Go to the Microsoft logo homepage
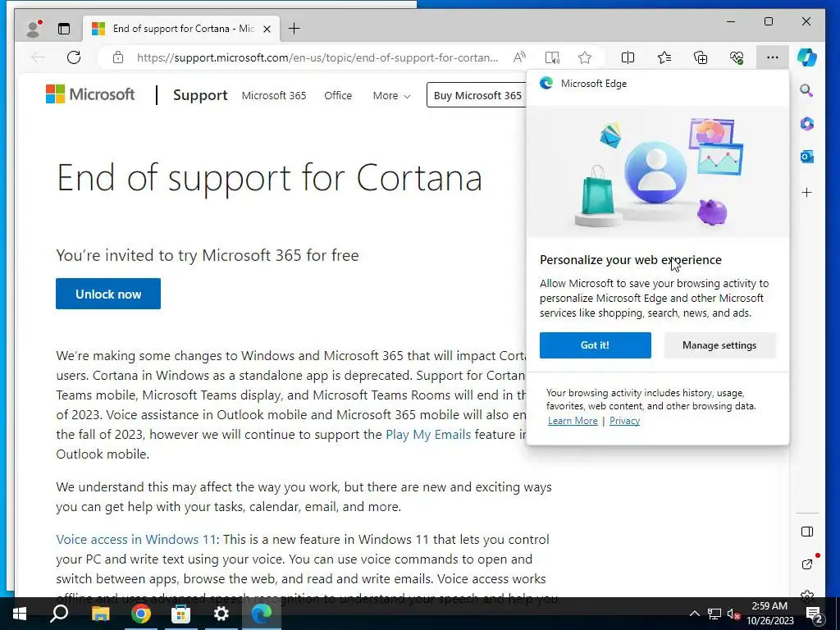840x630 pixels. pos(90,94)
